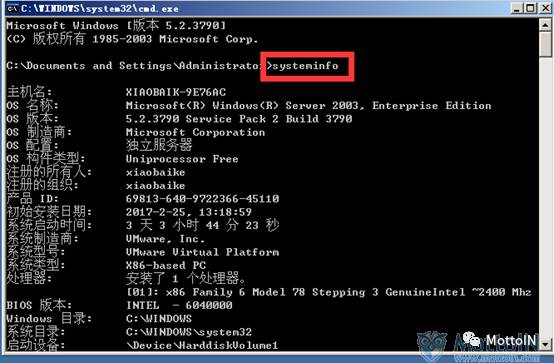Screen dimensions: 554x363
Task: Maximize the cmd.exe window
Action: pos(531,8)
